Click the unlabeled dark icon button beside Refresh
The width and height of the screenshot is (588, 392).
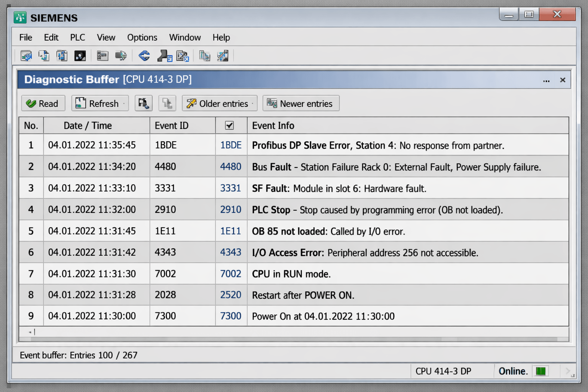click(144, 103)
